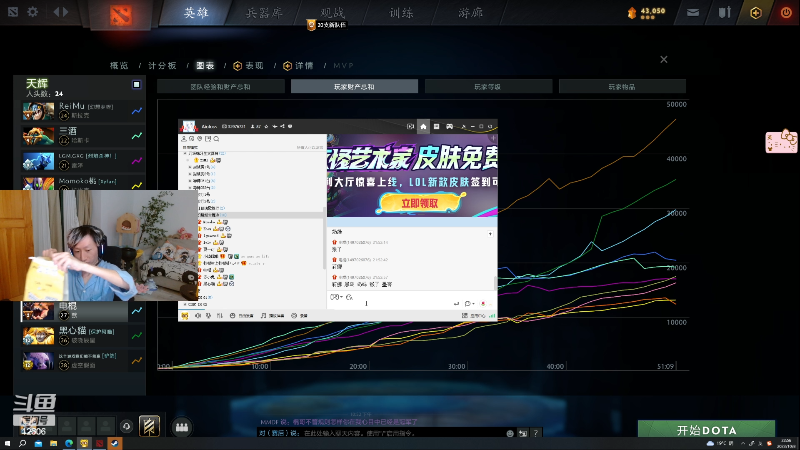Click the microphone icon in chat window footer
The width and height of the screenshot is (800, 450).
coord(209,316)
